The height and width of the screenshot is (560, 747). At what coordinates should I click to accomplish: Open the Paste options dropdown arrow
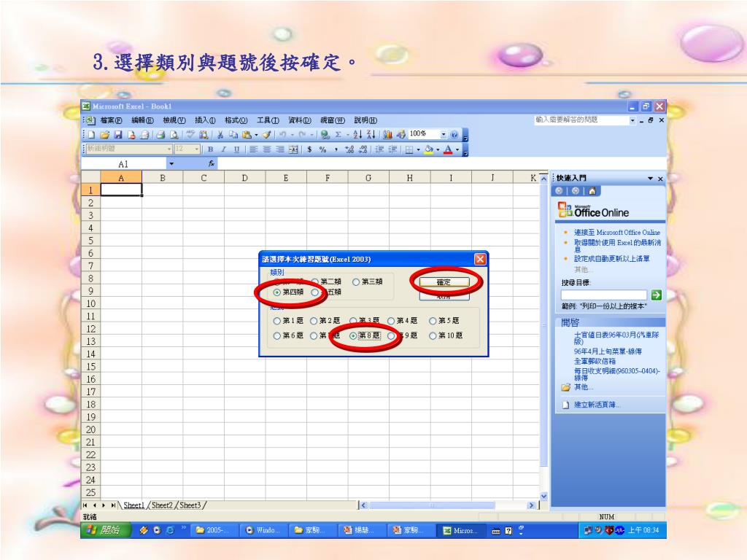[x=256, y=135]
